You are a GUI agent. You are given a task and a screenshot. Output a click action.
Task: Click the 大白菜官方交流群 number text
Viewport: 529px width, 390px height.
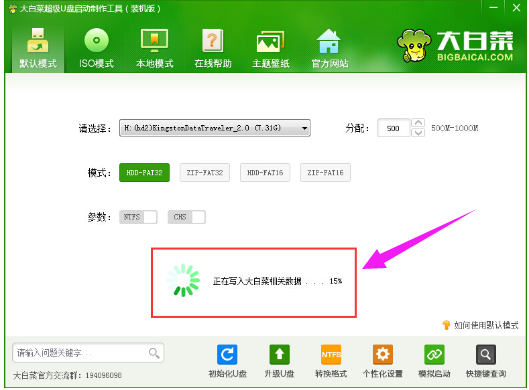coord(67,375)
